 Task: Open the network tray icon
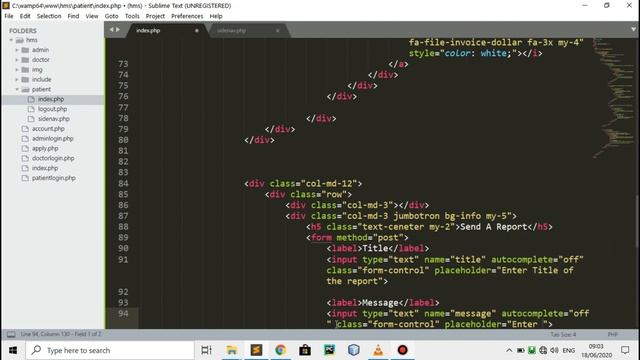tap(543, 350)
